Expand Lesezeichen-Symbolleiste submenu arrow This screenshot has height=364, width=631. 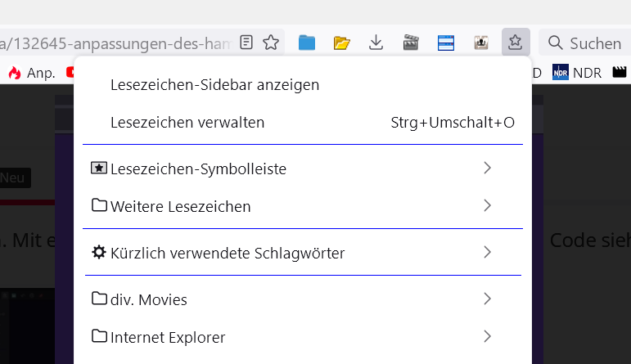point(487,169)
